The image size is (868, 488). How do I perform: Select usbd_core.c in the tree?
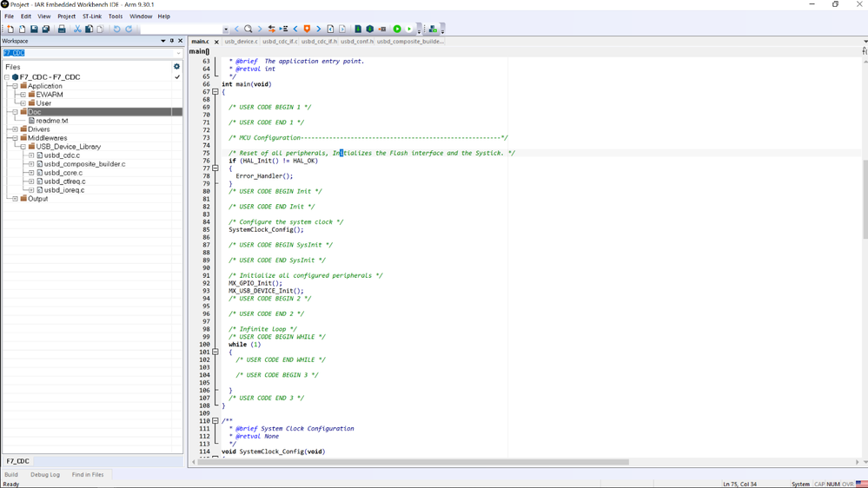pos(63,173)
